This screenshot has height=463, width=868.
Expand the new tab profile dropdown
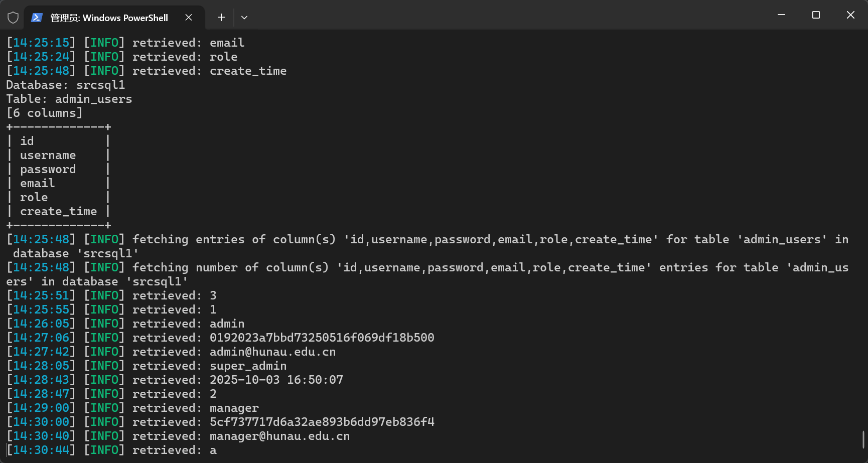244,18
